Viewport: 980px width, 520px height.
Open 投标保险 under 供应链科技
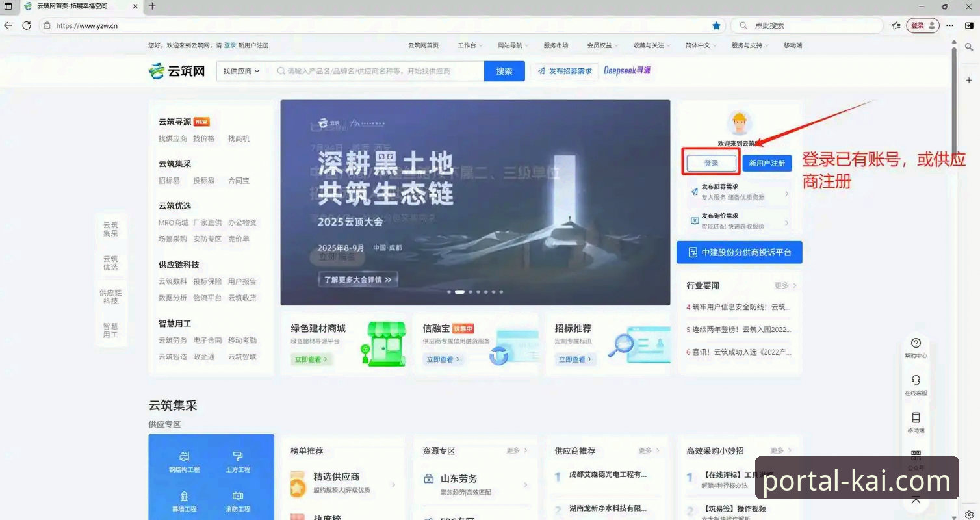click(x=207, y=281)
